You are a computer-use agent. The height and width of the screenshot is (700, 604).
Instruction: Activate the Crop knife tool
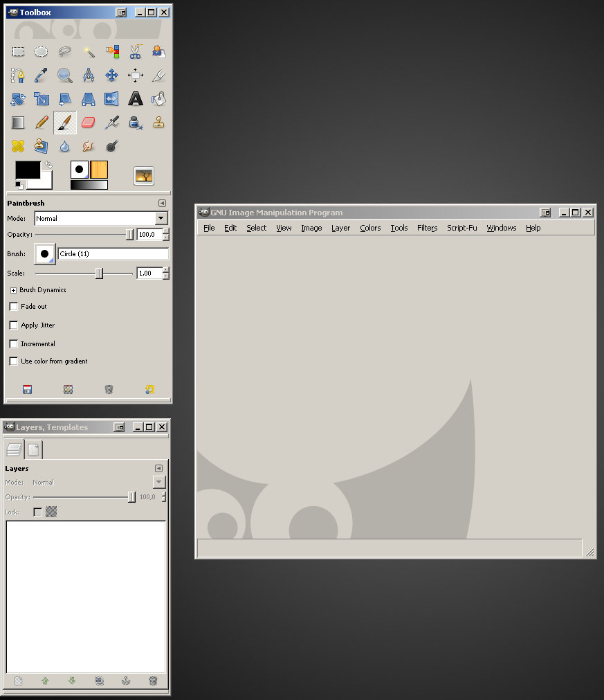[159, 75]
